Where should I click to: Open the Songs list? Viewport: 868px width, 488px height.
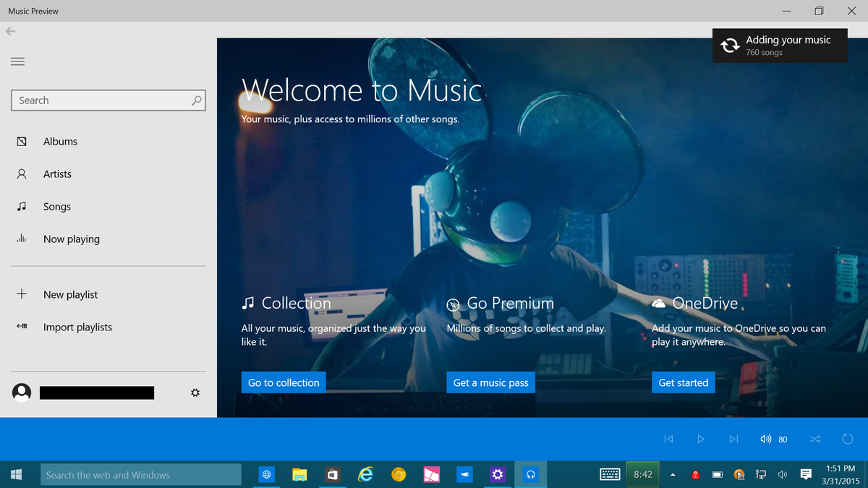pos(56,206)
